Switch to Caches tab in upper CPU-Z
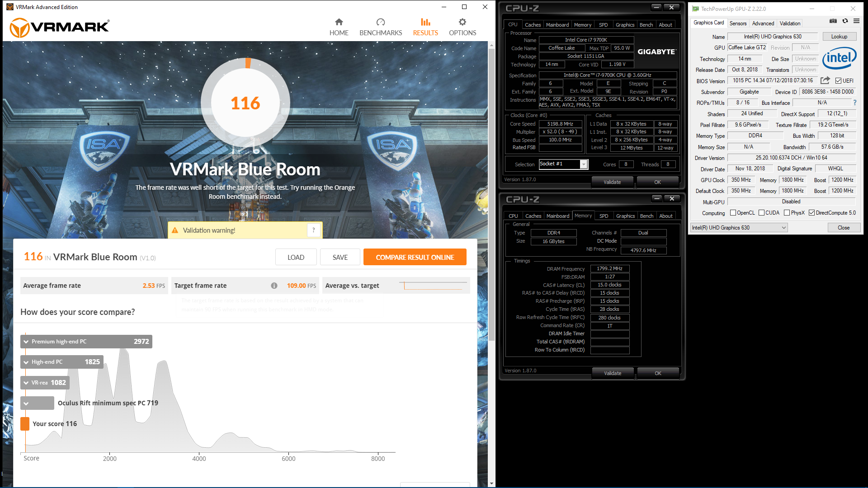This screenshot has height=488, width=868. click(x=533, y=25)
